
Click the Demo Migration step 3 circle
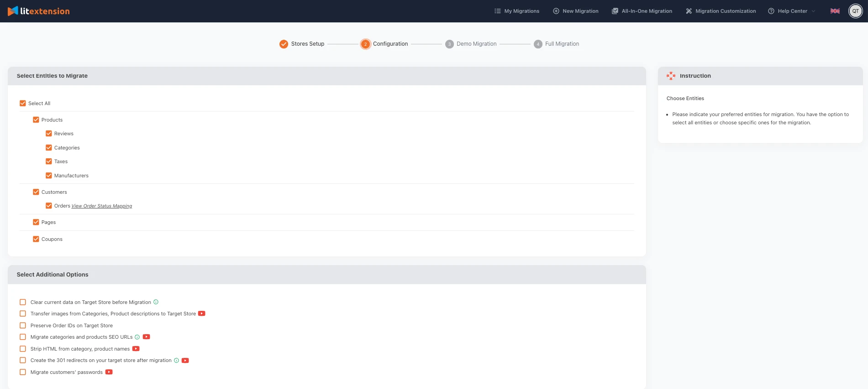coord(449,44)
